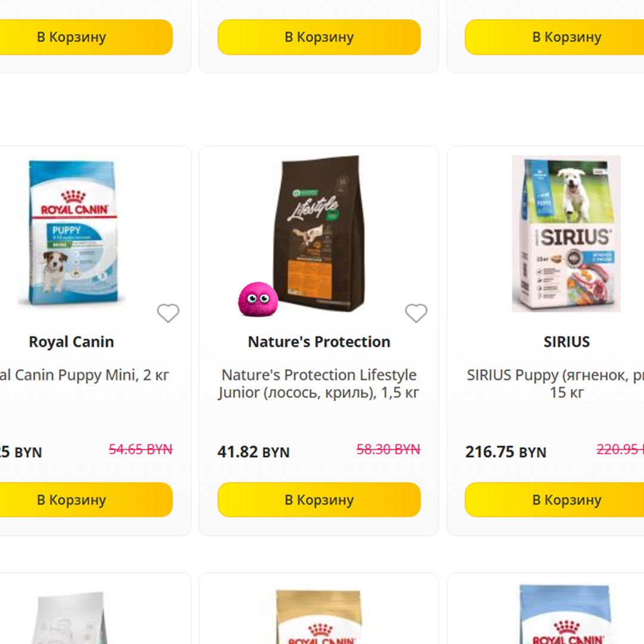Open the Royal Canin brand link

click(72, 342)
